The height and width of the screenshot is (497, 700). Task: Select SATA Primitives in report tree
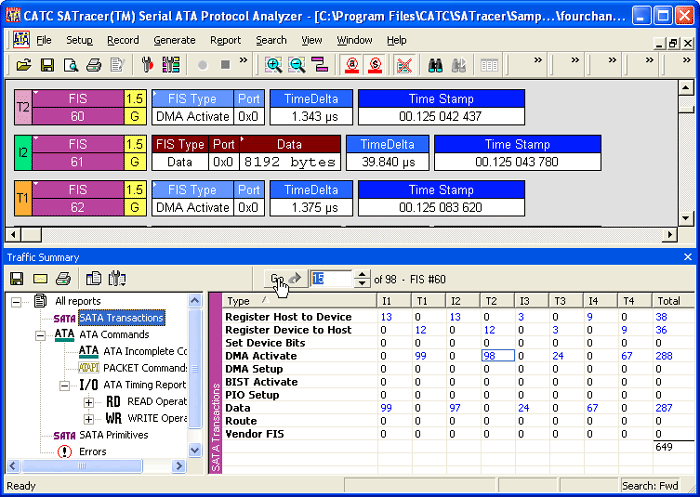pyautogui.click(x=113, y=435)
